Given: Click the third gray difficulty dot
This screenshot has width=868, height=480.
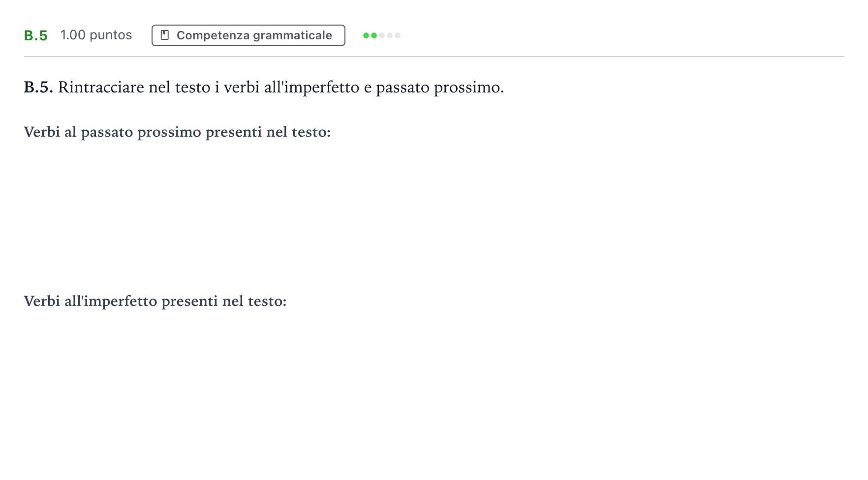Looking at the screenshot, I should pyautogui.click(x=382, y=35).
